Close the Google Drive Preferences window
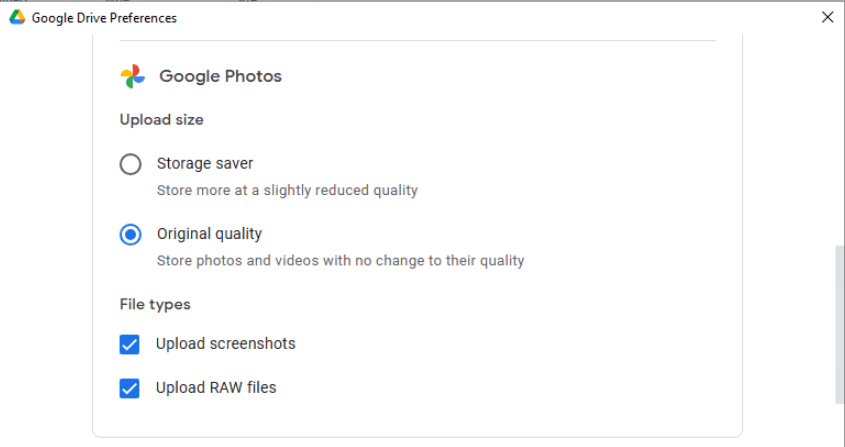The width and height of the screenshot is (845, 447). tap(827, 17)
